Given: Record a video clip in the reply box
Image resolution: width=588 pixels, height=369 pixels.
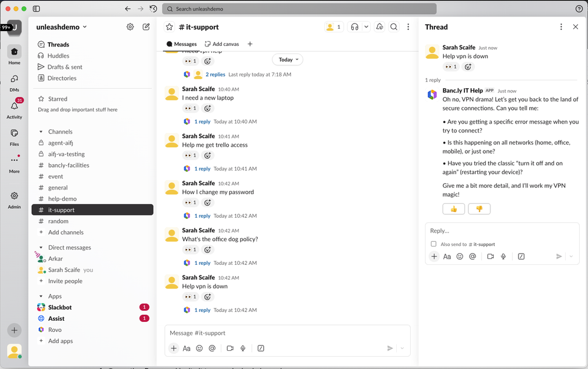Looking at the screenshot, I should 489,256.
